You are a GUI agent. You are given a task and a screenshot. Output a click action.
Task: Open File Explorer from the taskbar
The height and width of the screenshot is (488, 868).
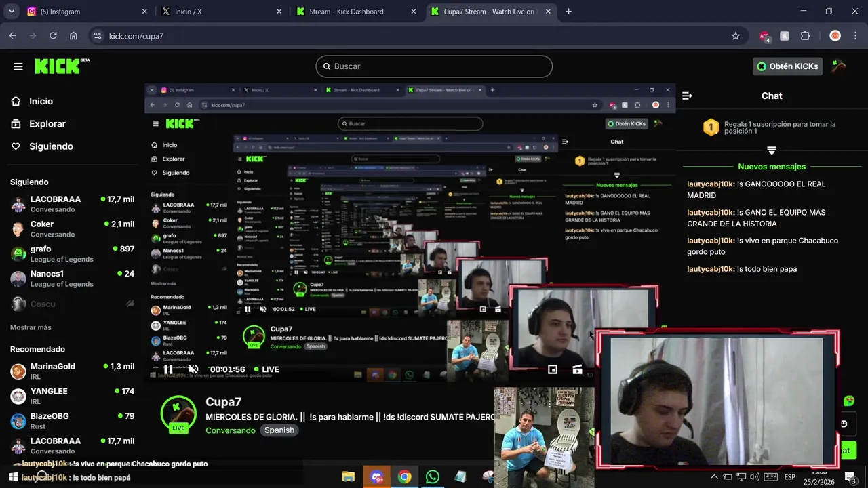tap(348, 476)
